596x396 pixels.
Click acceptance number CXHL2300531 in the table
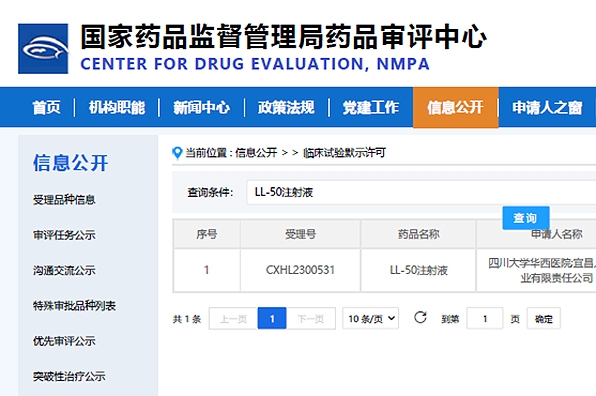(x=300, y=270)
